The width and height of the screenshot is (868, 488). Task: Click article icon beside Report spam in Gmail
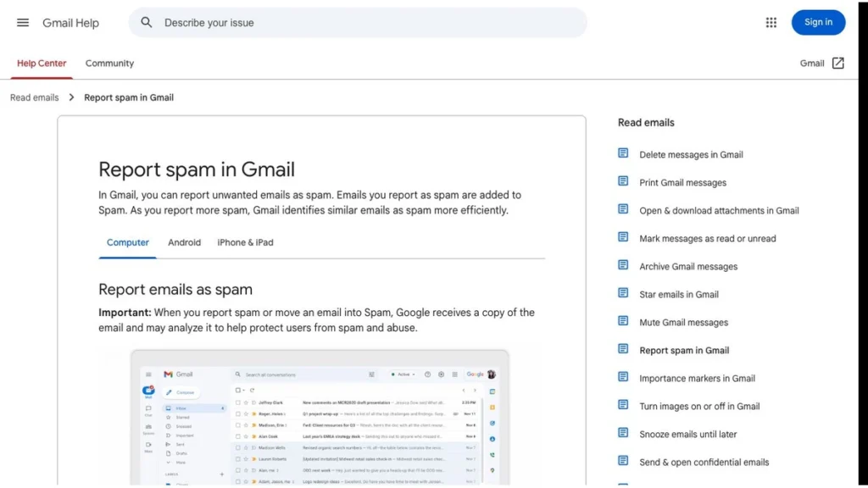pos(623,348)
